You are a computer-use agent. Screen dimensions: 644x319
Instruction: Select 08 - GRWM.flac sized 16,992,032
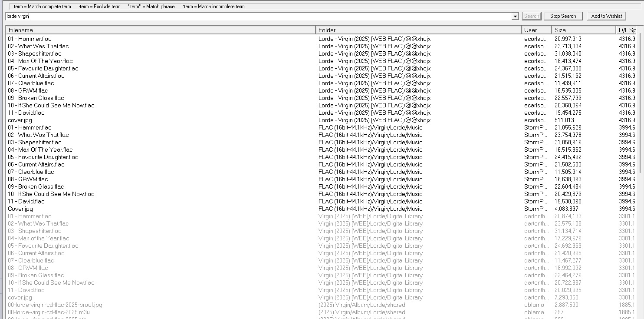[x=28, y=268]
